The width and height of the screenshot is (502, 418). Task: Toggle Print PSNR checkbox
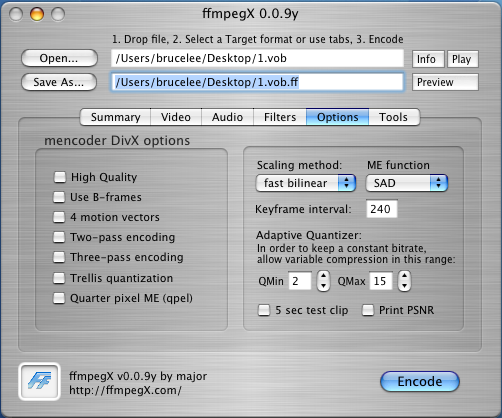368,310
